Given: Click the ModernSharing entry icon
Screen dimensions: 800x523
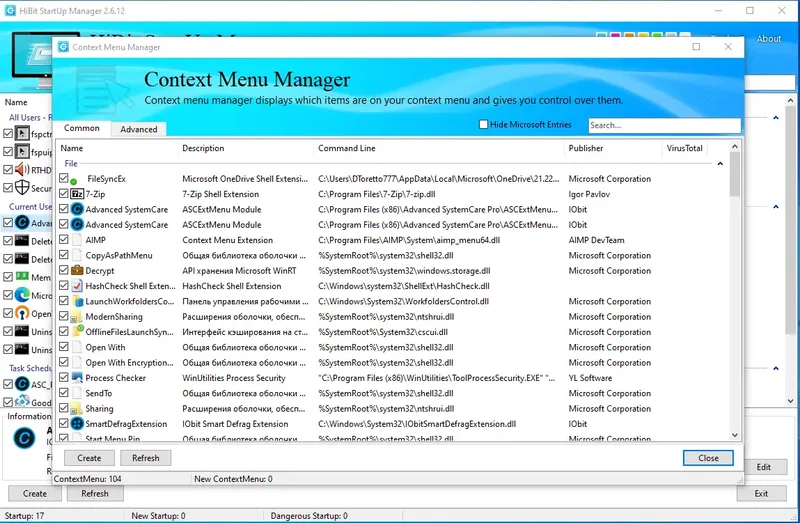Looking at the screenshot, I should coord(77,316).
